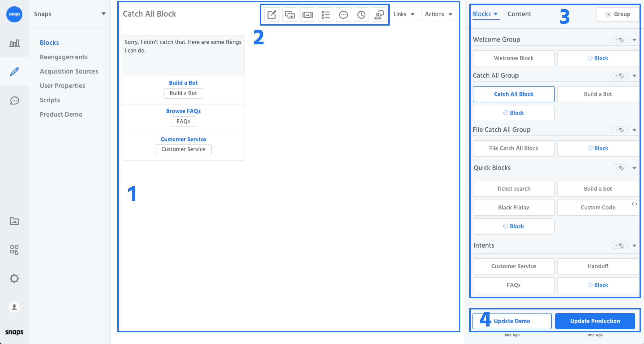
Task: Add a typing indicator bubble
Action: (343, 15)
